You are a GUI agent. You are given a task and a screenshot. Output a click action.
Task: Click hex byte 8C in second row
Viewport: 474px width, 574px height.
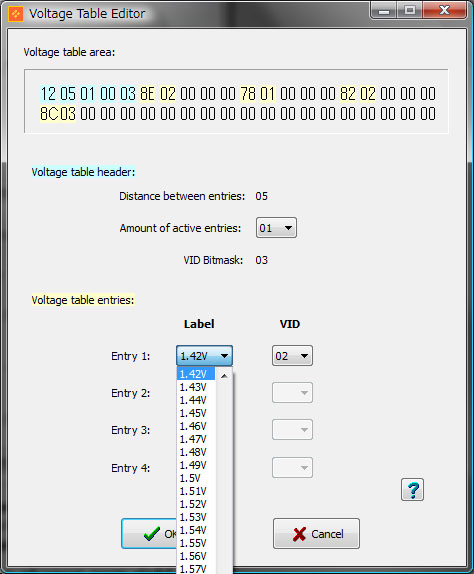click(49, 114)
